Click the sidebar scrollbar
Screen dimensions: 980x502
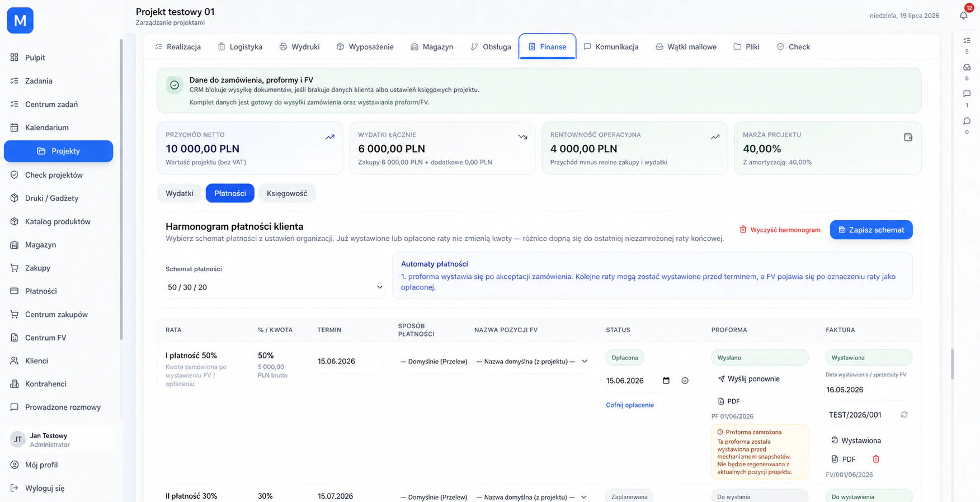point(121,189)
